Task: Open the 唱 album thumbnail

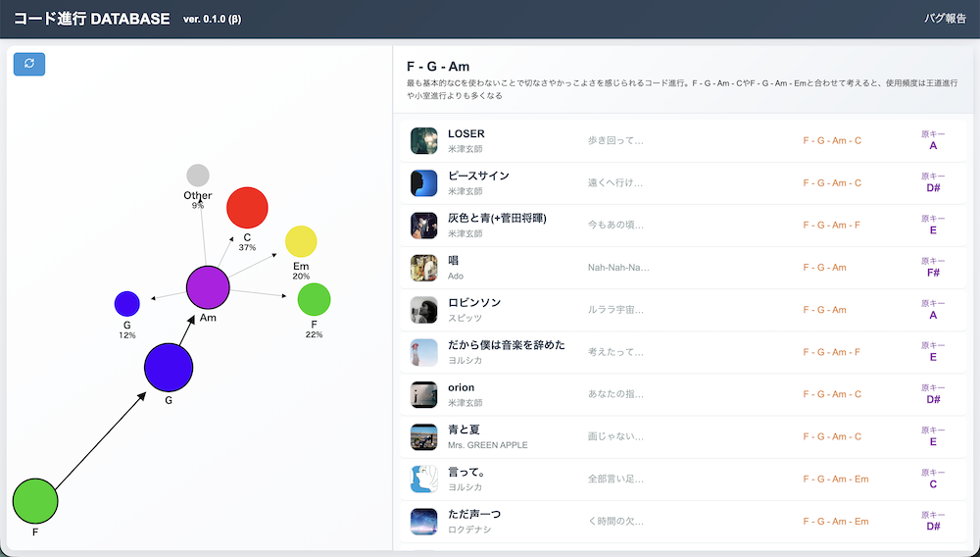Action: pos(423,268)
